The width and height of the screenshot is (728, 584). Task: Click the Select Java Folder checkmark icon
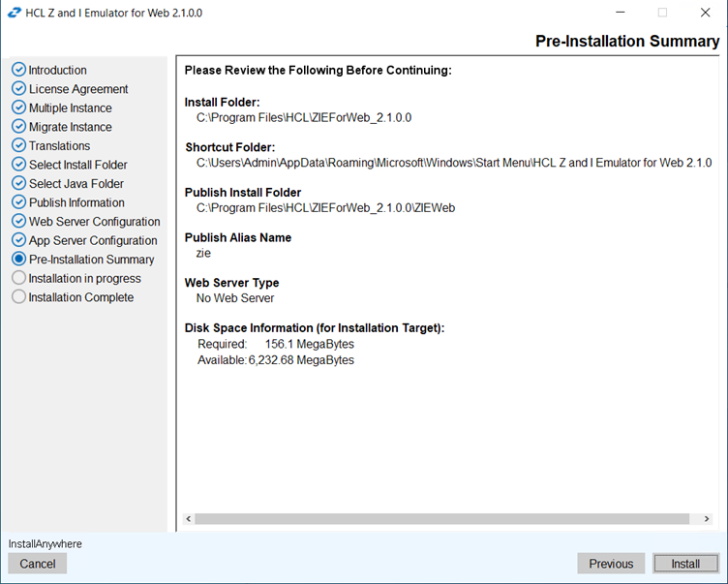(x=18, y=183)
